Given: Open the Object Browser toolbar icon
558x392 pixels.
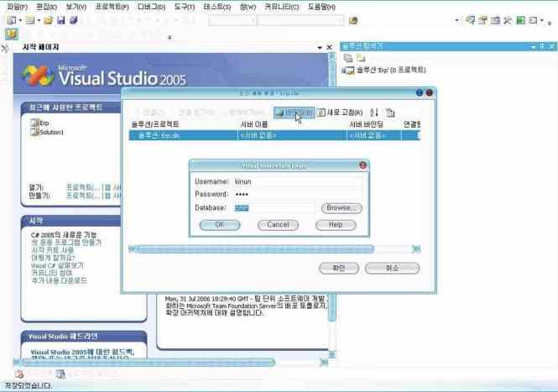Looking at the screenshot, I should point(495,20).
